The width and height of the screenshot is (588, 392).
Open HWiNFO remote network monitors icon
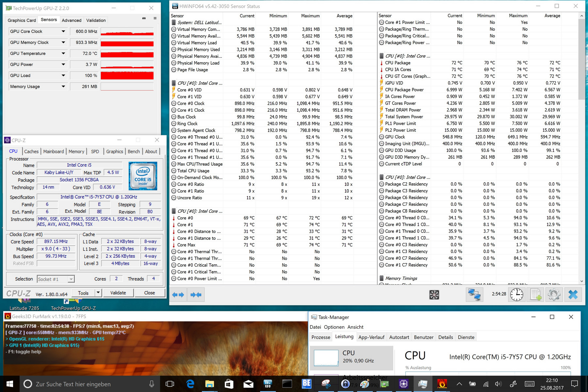coord(474,295)
